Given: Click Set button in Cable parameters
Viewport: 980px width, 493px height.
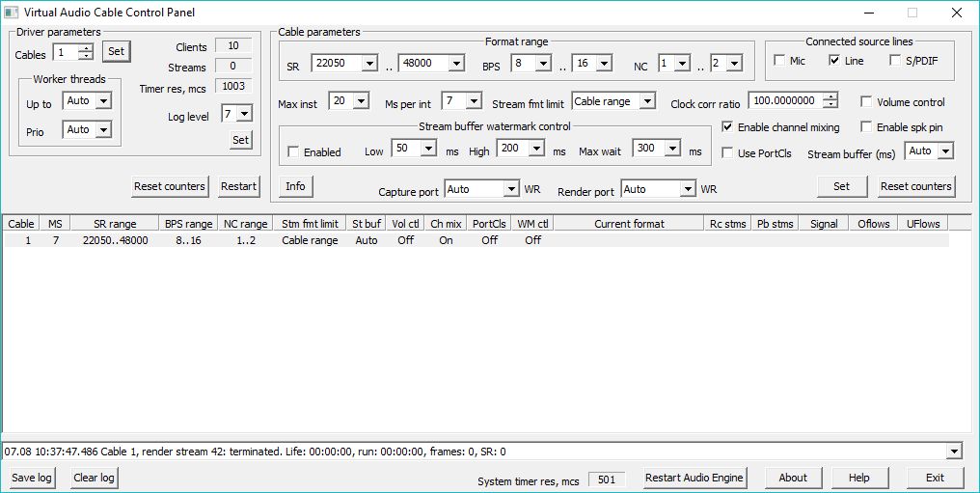Looking at the screenshot, I should (842, 186).
